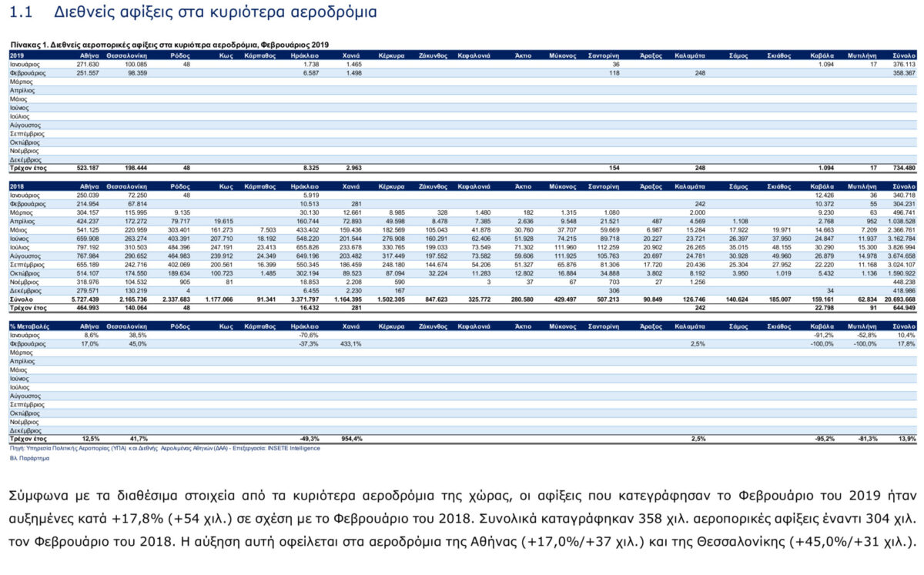Viewport: 924px width, 575px height.
Task: Select the 13,9% overall change cell
Action: pyautogui.click(x=906, y=439)
